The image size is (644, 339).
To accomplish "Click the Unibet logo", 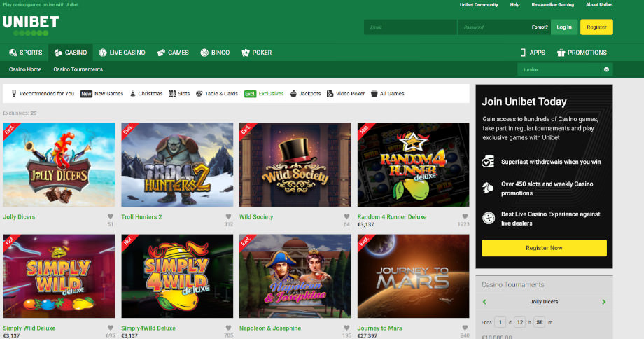I will point(31,25).
